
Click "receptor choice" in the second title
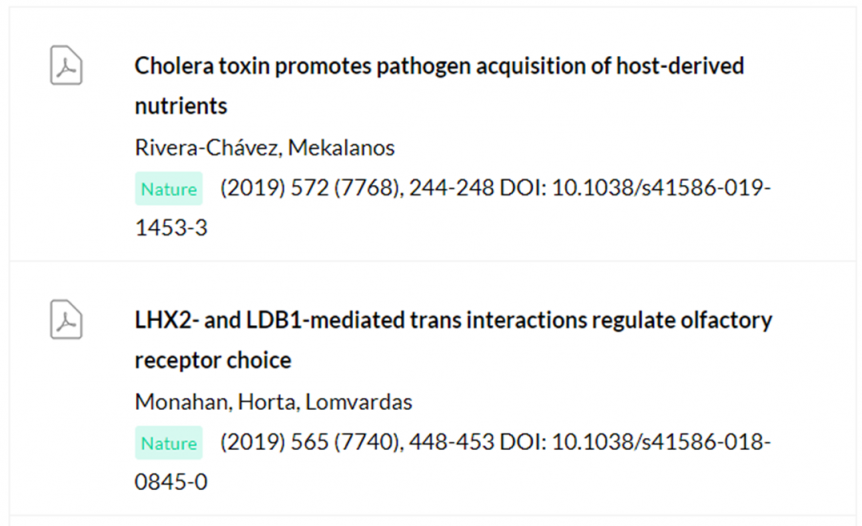(212, 360)
